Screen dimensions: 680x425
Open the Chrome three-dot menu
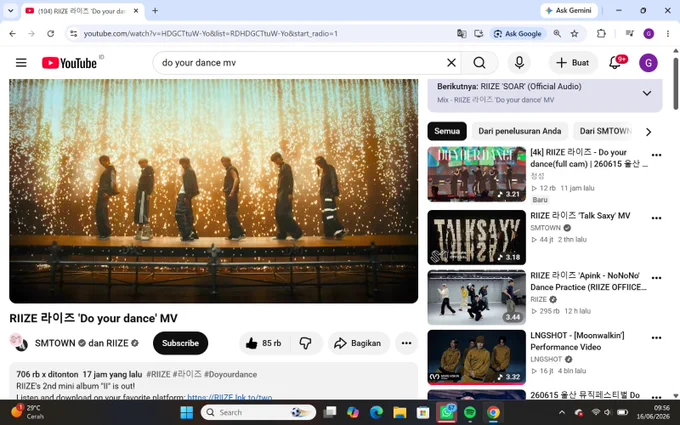coord(667,33)
